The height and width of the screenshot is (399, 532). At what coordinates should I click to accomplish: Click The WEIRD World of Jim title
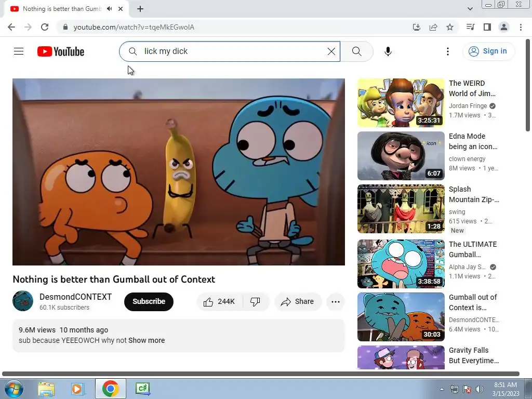472,88
